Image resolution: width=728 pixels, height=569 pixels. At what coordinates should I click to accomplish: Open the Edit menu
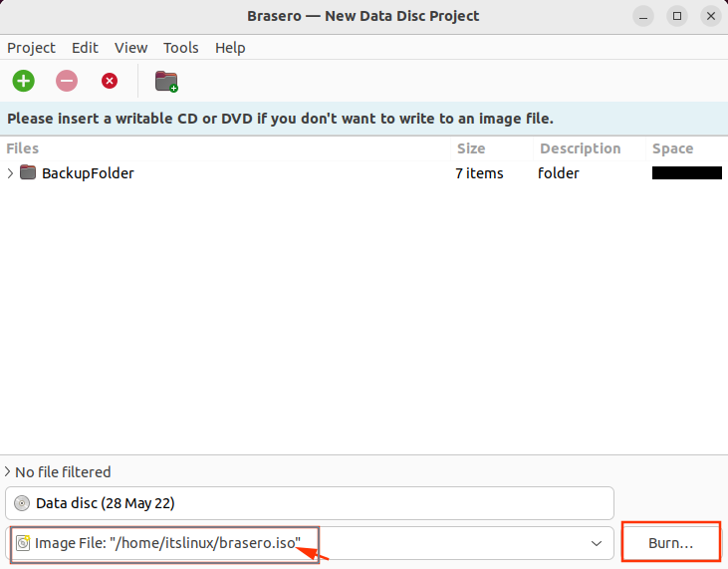(x=85, y=48)
